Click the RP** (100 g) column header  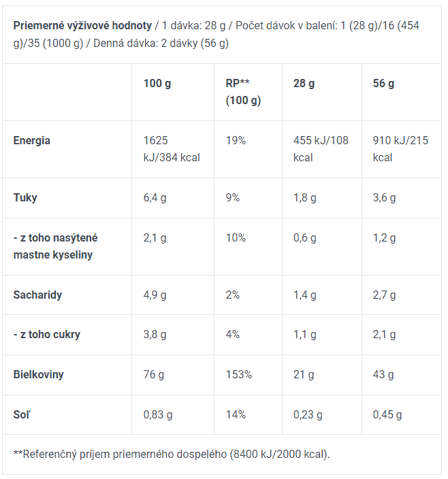point(243,92)
